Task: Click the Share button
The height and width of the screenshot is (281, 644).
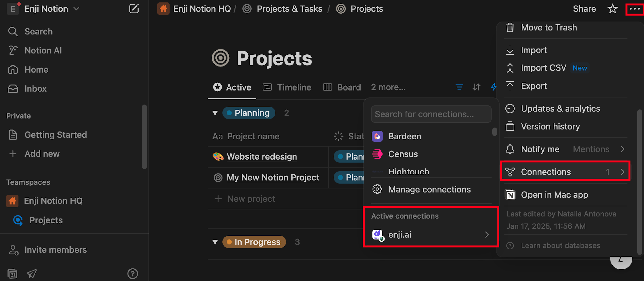Action: tap(584, 9)
